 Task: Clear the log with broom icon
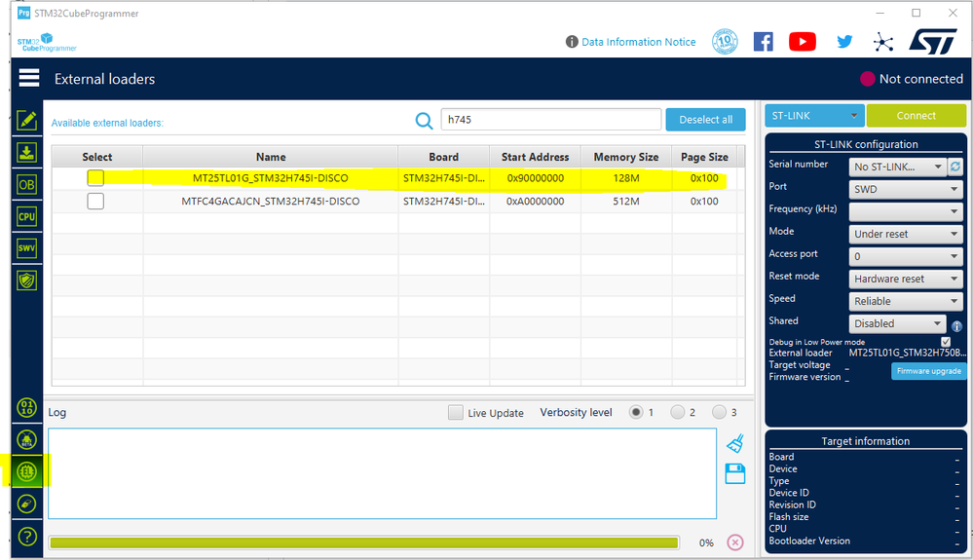pyautogui.click(x=735, y=443)
